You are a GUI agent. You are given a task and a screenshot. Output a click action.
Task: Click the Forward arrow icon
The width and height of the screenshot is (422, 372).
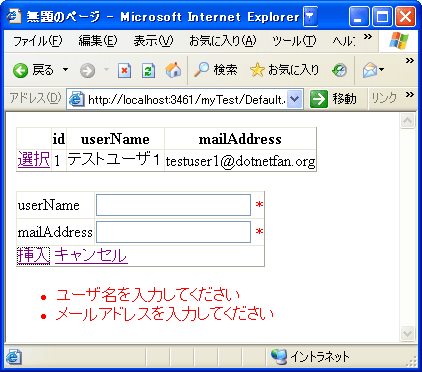[x=87, y=71]
